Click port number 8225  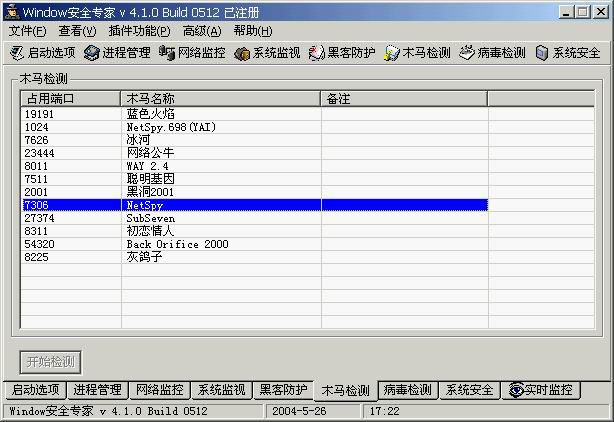coord(36,257)
